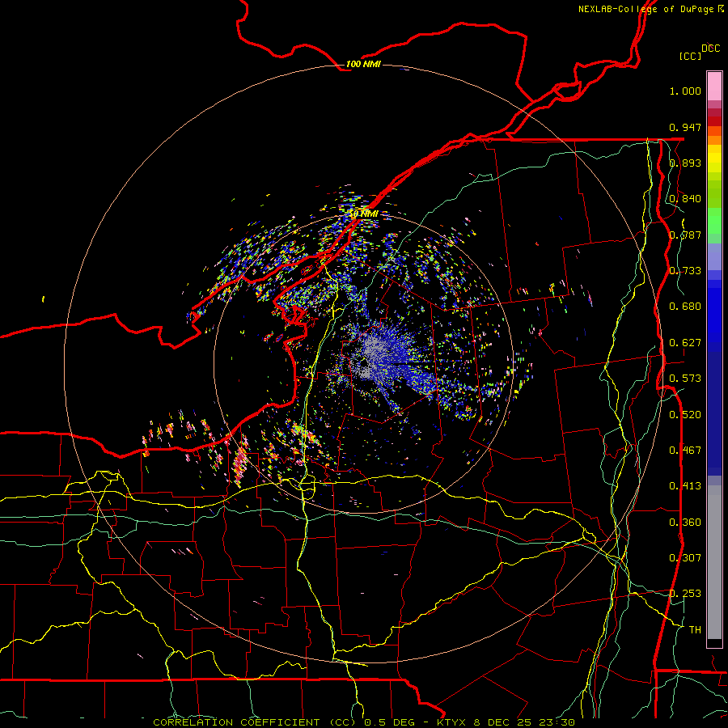This screenshot has height=728, width=728.
Task: Pick the bright green color bar segment
Action: pyautogui.click(x=714, y=221)
